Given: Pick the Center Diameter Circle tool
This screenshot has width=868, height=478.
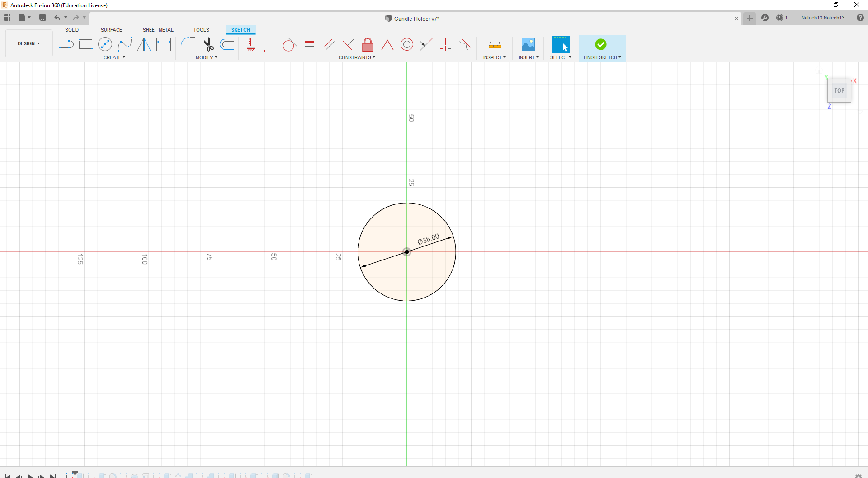Looking at the screenshot, I should [x=105, y=44].
